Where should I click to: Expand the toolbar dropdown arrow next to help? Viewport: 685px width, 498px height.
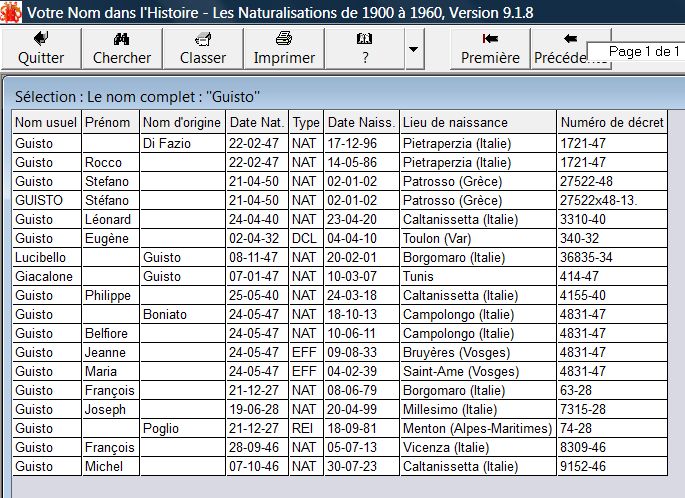tap(414, 48)
